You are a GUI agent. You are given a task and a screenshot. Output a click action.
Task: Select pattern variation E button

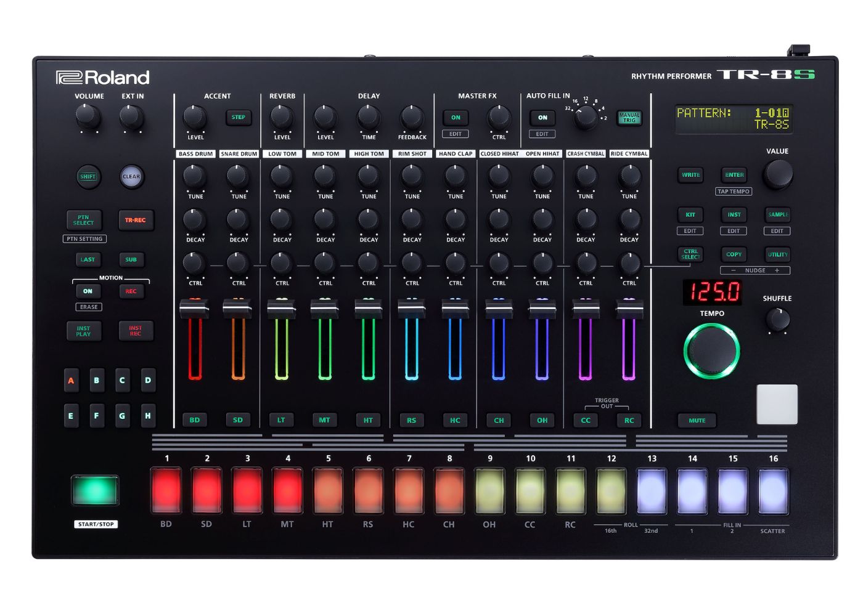click(71, 416)
